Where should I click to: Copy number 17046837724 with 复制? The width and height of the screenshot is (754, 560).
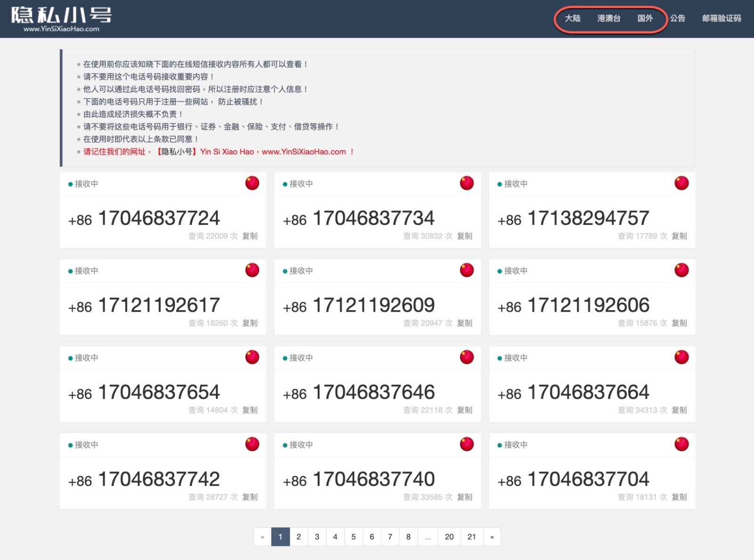click(x=250, y=236)
